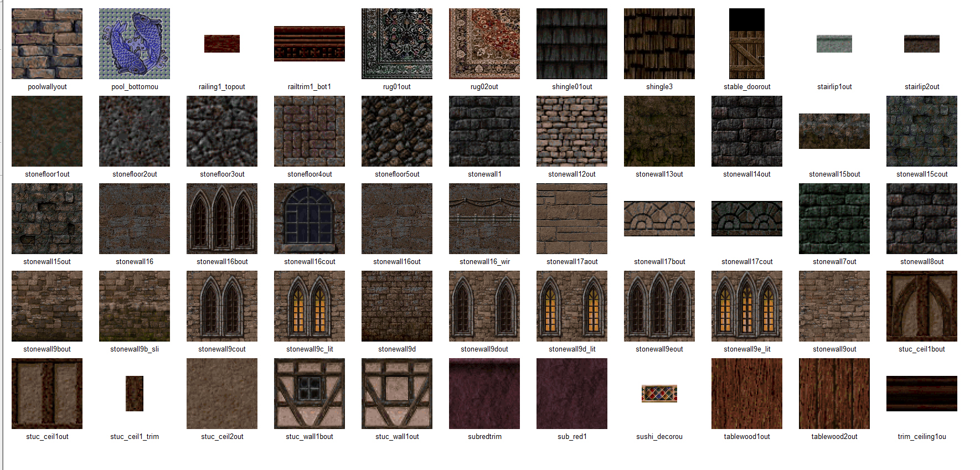
Task: Select the stuc_ceil1out panel texture
Action: click(47, 394)
